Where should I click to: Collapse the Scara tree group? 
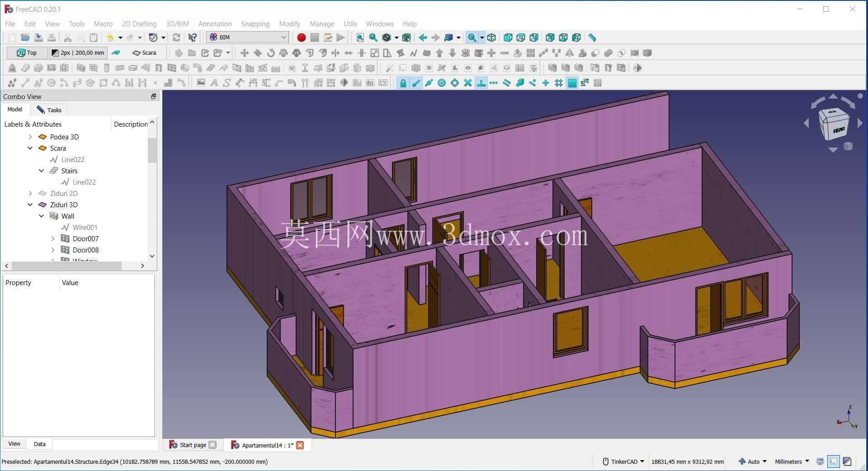pos(30,148)
